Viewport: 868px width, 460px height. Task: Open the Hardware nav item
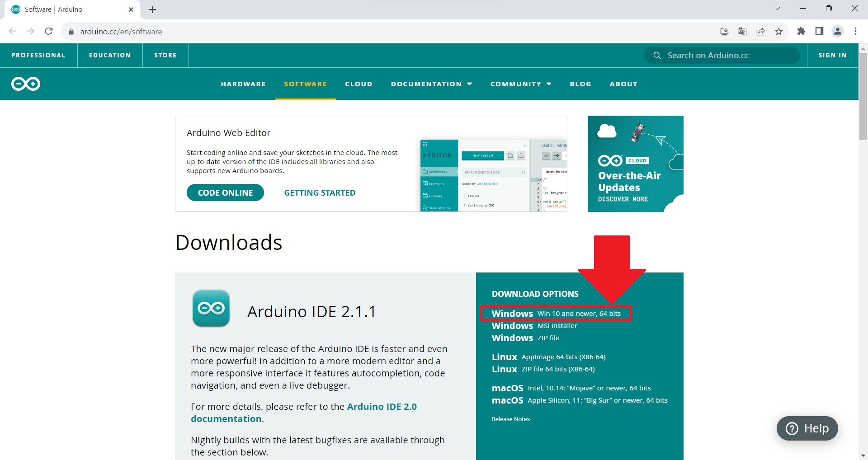pos(243,84)
